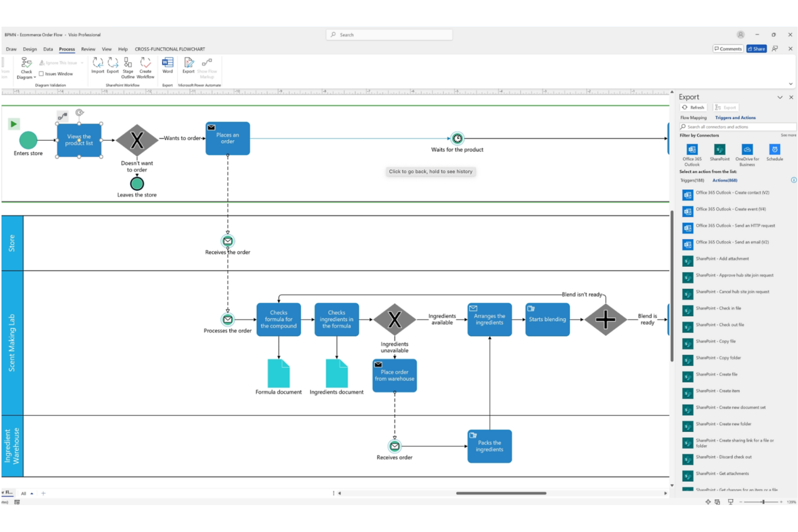Adjust the zoom slider in status bar

763,502
